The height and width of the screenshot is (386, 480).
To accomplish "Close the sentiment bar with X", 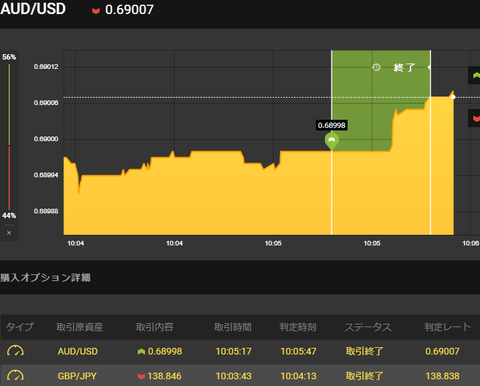I will click(9, 233).
